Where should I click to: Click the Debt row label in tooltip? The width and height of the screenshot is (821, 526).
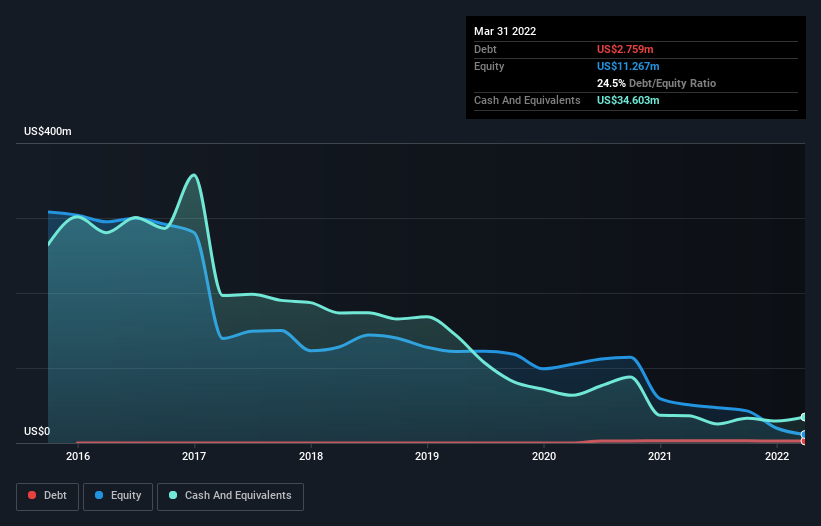pos(485,49)
